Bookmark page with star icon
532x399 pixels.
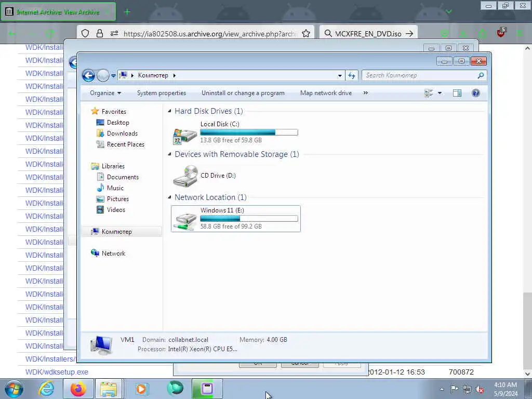(305, 33)
